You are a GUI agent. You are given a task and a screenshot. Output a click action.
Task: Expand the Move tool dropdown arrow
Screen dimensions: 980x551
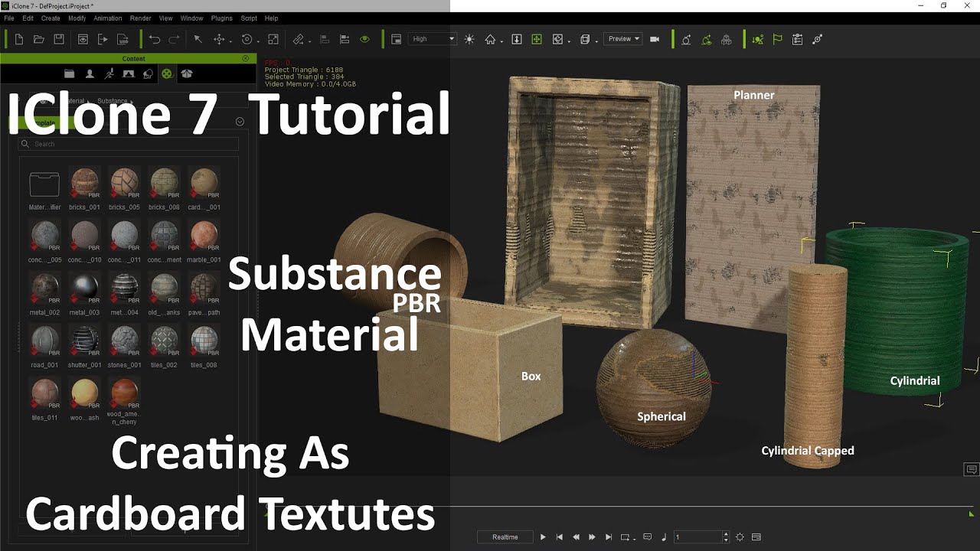(x=230, y=41)
